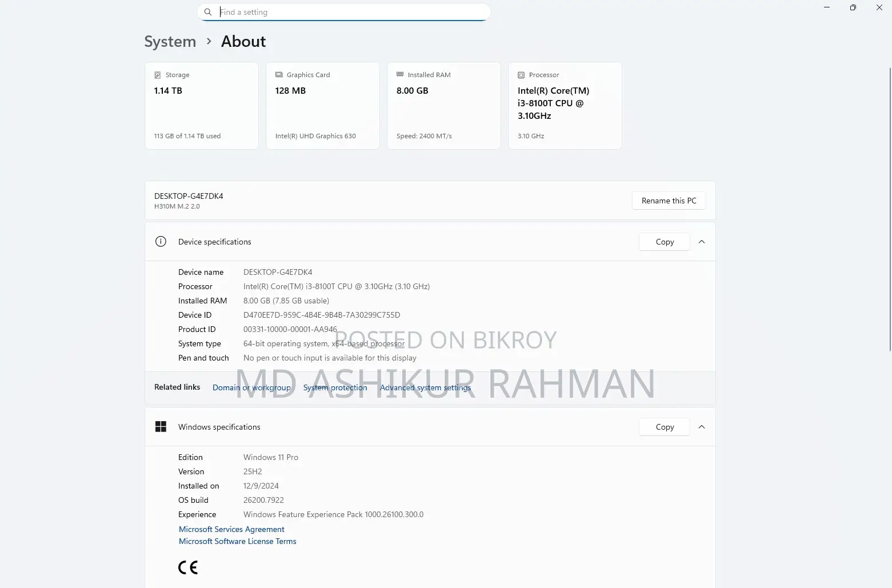Click device name value DESKTOP-G4E7DK4 in specifications
Image resolution: width=892 pixels, height=588 pixels.
(x=278, y=272)
